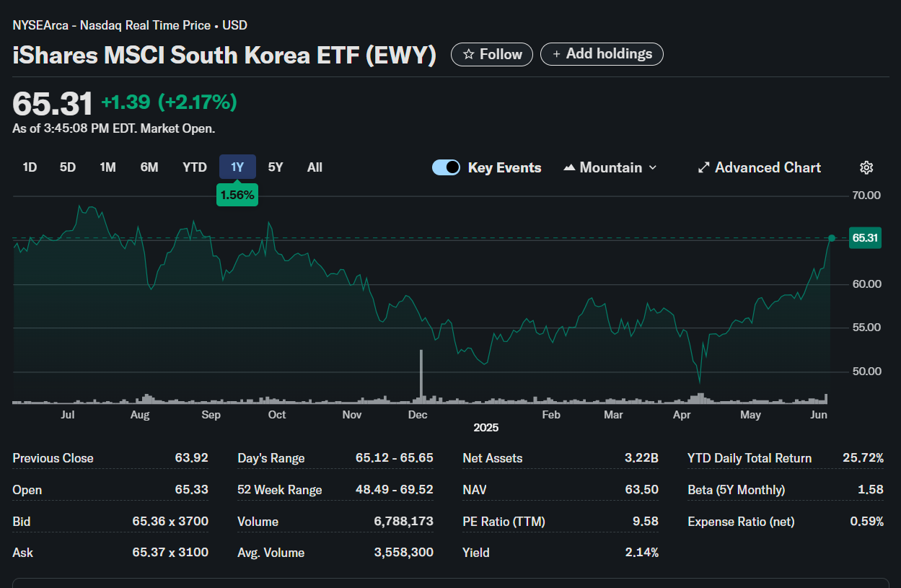
Task: Click the Beta (5Y Monthly) label
Action: (x=737, y=490)
